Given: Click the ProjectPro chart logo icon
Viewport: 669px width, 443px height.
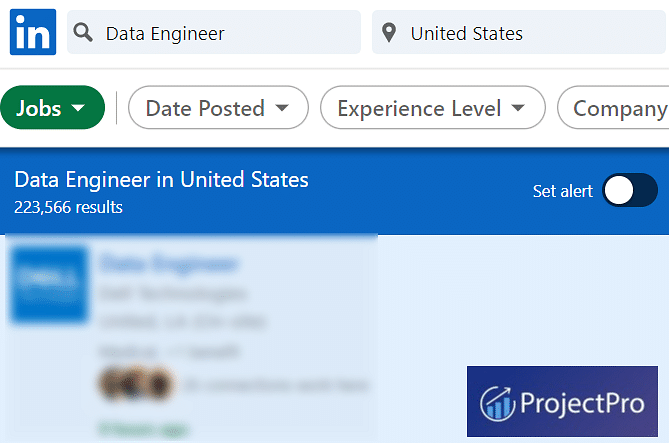Looking at the screenshot, I should point(497,403).
